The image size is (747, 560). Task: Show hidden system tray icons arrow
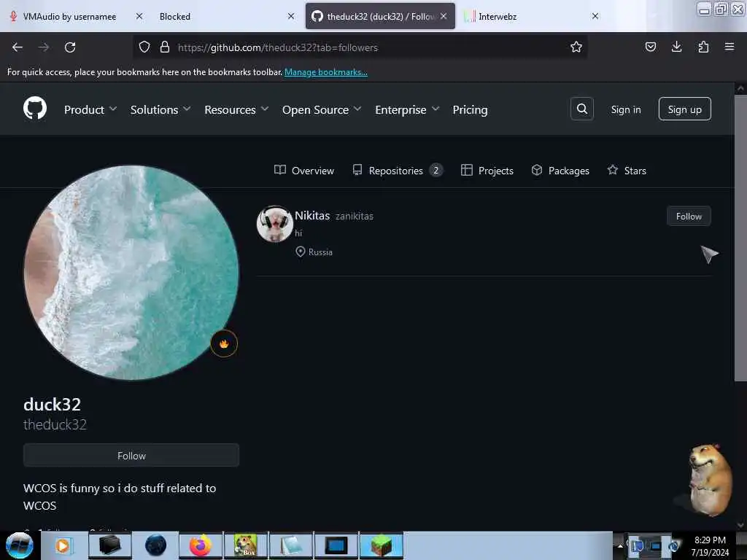click(620, 545)
